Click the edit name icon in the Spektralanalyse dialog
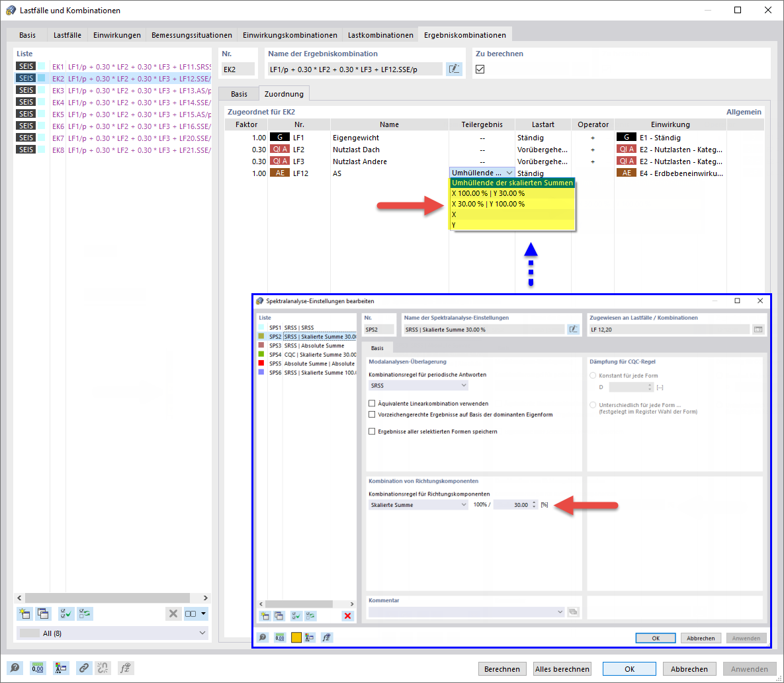The height and width of the screenshot is (683, 784). 573,329
